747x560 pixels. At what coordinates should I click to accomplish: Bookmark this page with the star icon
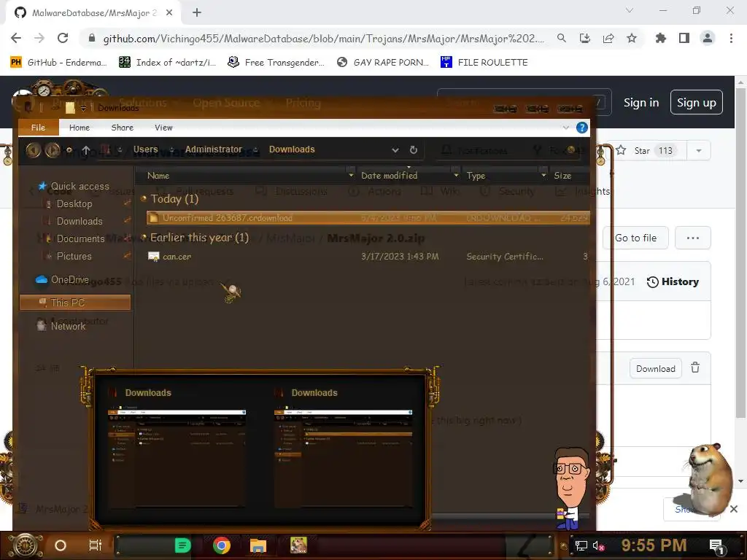pyautogui.click(x=632, y=38)
